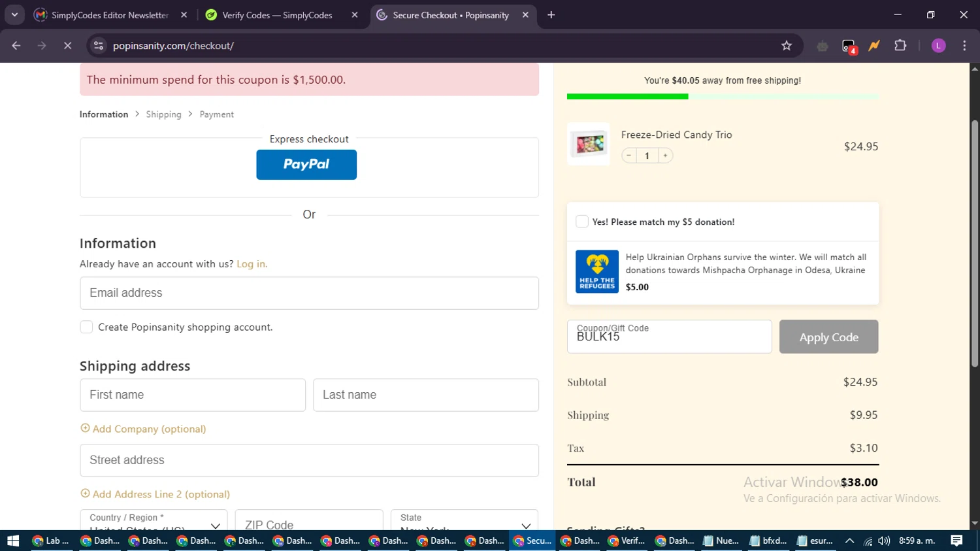Open the tab search dropdown arrow
The image size is (980, 551).
[x=14, y=14]
